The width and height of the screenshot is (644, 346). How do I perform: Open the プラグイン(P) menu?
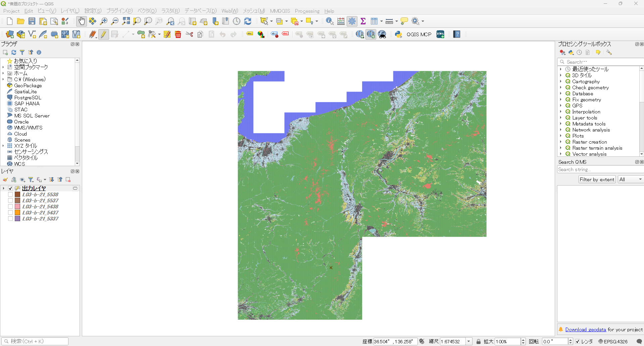[x=119, y=11]
